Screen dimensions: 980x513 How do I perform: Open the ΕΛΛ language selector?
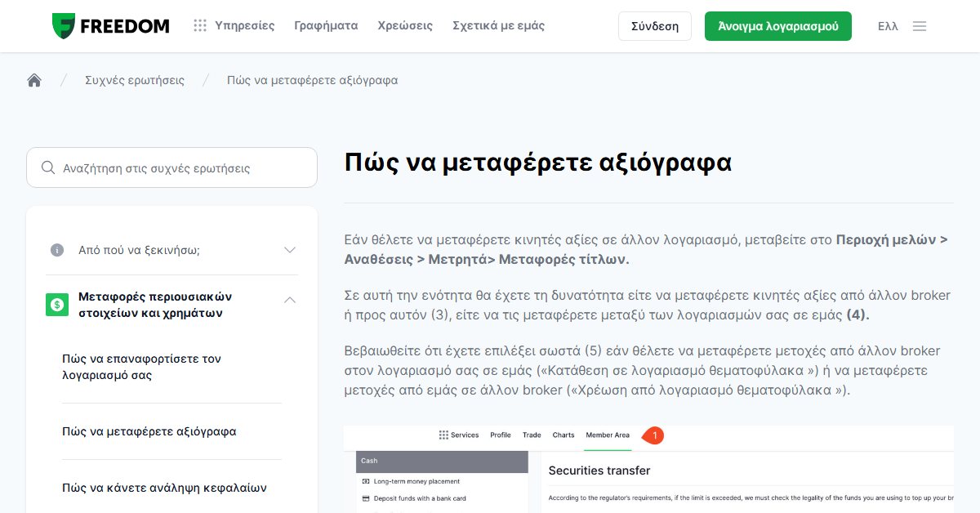(x=888, y=26)
